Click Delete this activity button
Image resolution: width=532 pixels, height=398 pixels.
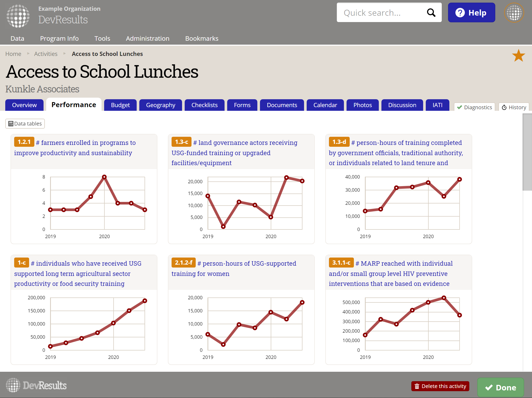pyautogui.click(x=440, y=386)
